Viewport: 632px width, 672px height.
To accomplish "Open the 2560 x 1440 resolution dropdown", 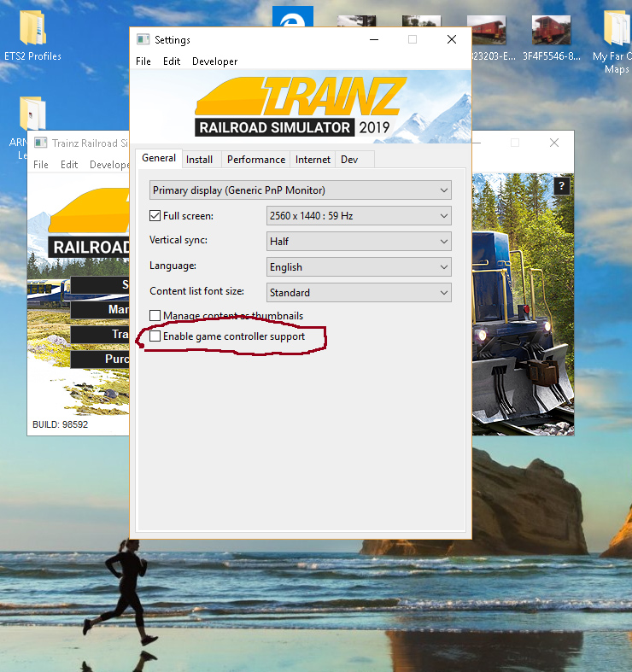I will coord(359,215).
